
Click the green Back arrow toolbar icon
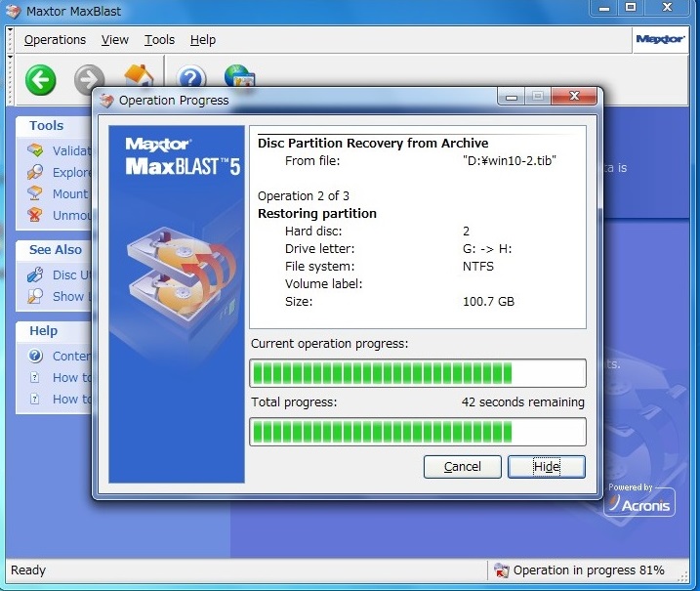[41, 80]
